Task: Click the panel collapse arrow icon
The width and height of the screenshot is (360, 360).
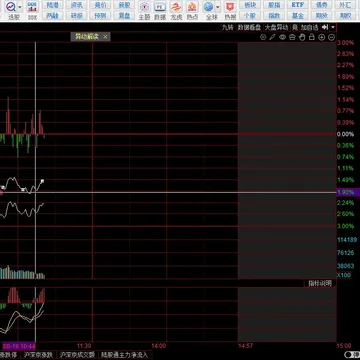Action: coord(325,27)
